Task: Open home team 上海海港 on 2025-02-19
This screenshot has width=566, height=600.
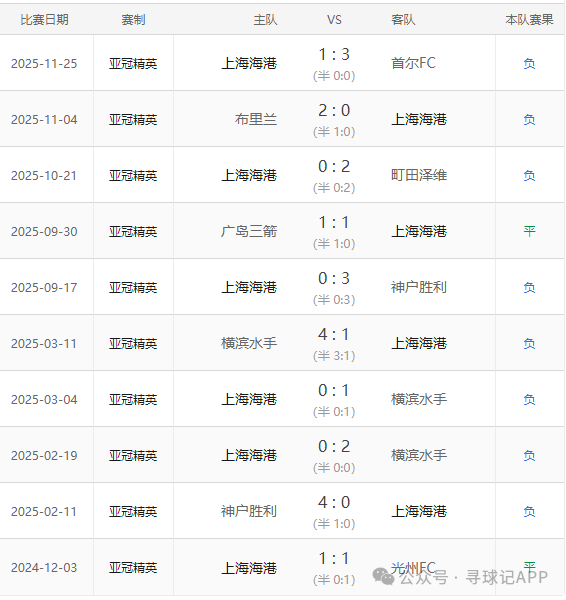Action: click(x=249, y=455)
